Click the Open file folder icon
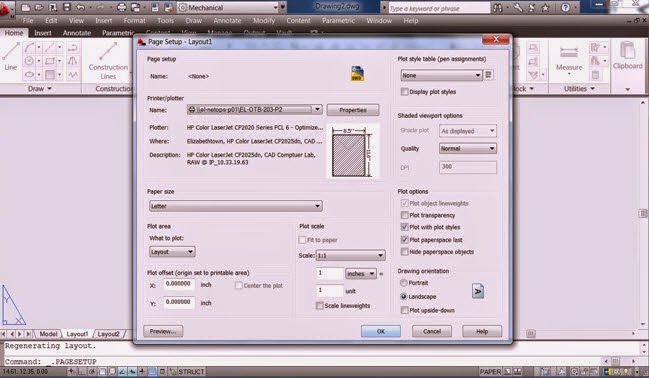Image resolution: width=649 pixels, height=378 pixels. click(39, 7)
